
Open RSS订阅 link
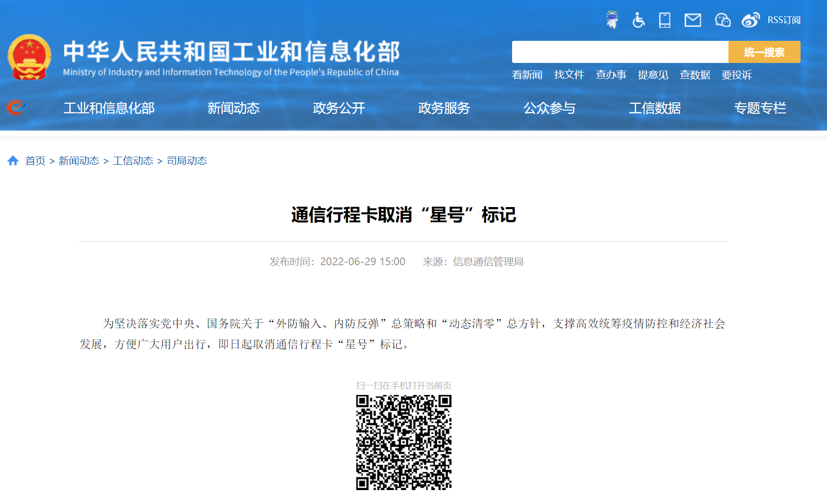[784, 20]
